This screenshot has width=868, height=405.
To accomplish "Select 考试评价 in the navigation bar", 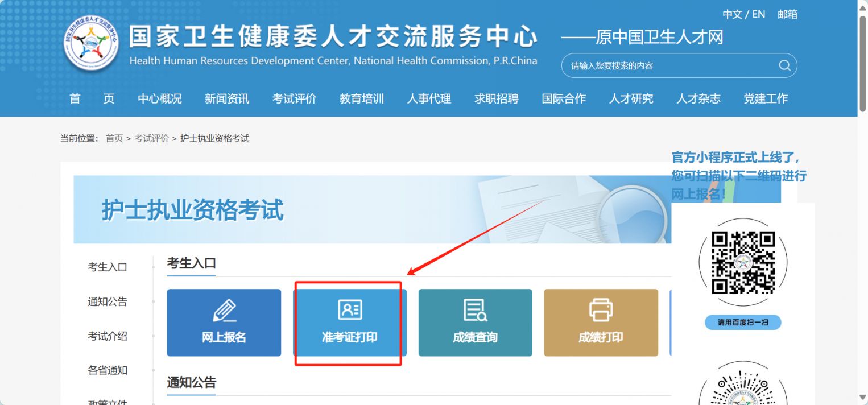I will tap(294, 98).
